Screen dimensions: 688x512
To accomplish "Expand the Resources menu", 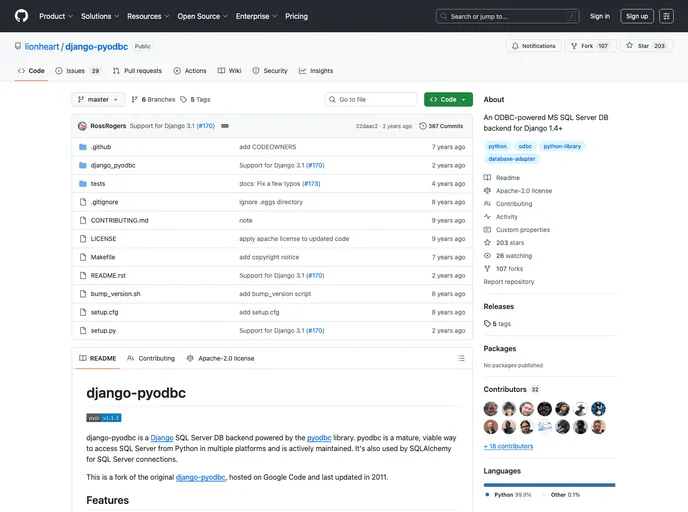I will point(148,16).
